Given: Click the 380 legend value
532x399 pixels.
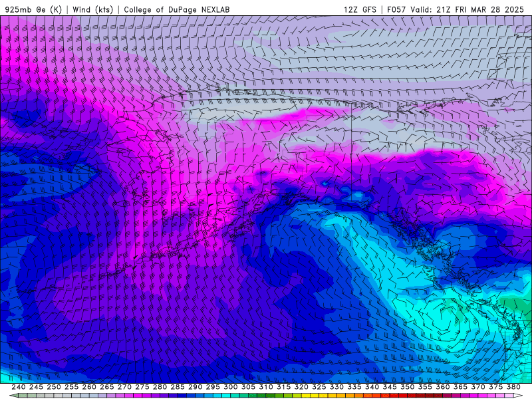Looking at the screenshot, I should 513,387.
